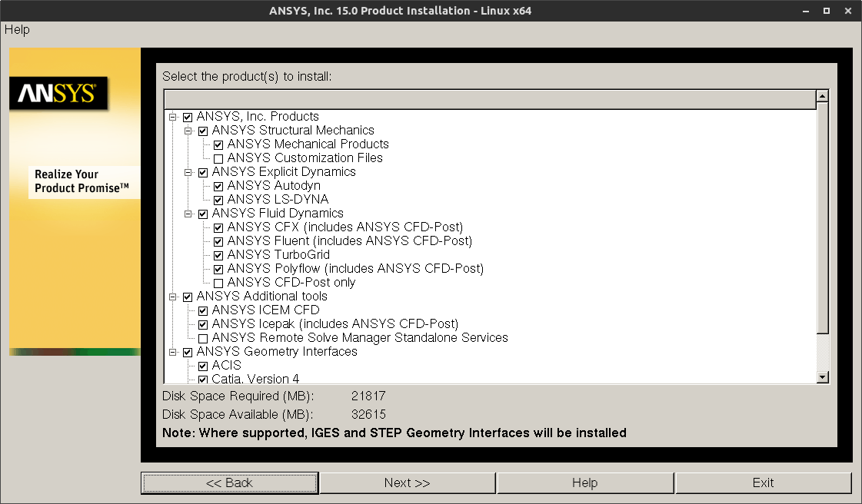Image resolution: width=862 pixels, height=504 pixels.
Task: Uncheck ANSYS Icepak checkbox
Action: (203, 324)
